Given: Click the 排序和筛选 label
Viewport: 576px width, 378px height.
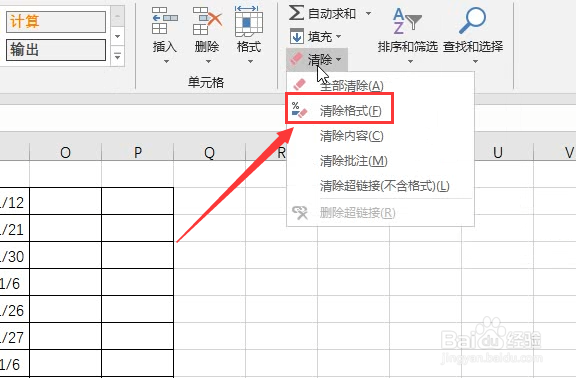Looking at the screenshot, I should click(x=408, y=46).
